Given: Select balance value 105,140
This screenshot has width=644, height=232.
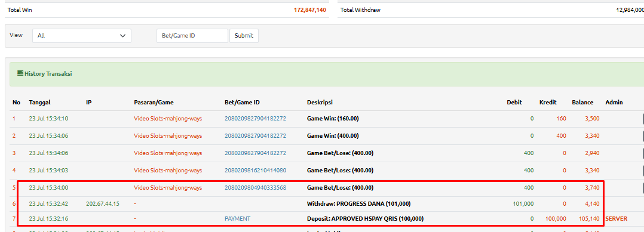Looking at the screenshot, I should (589, 219).
